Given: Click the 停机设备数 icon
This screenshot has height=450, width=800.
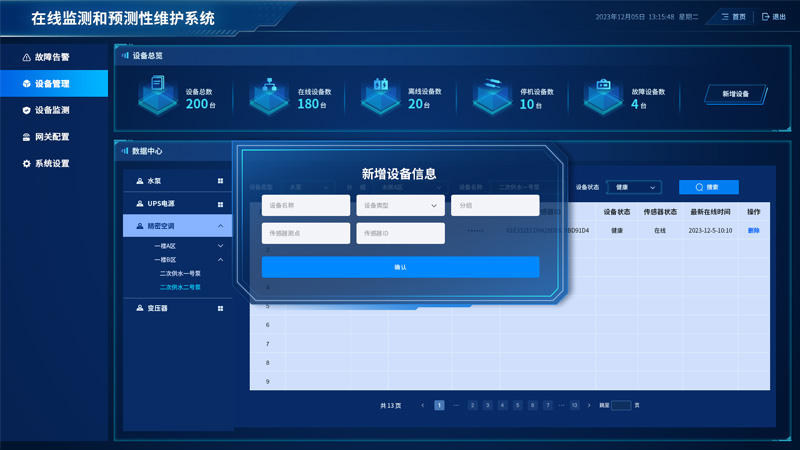Looking at the screenshot, I should (x=492, y=95).
